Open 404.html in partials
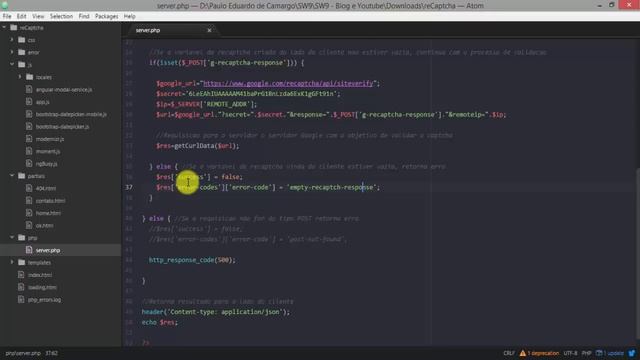Viewport: 640px width, 360px height. click(46, 188)
